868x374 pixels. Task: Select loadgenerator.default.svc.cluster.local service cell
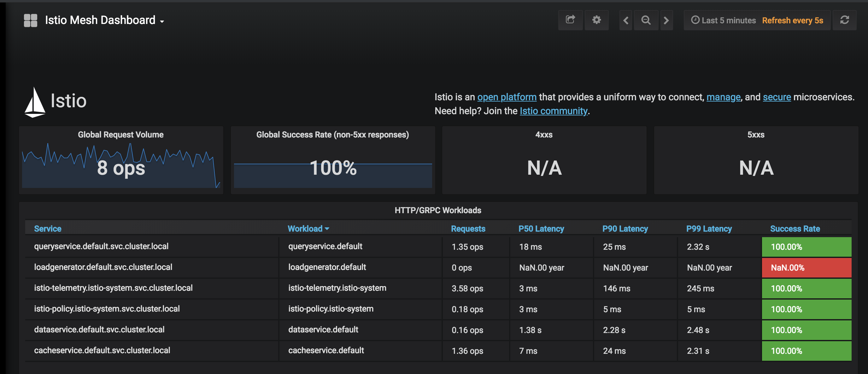152,267
